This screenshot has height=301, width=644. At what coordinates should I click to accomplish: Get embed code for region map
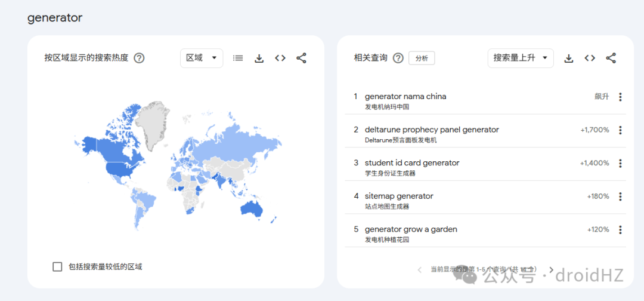[280, 59]
